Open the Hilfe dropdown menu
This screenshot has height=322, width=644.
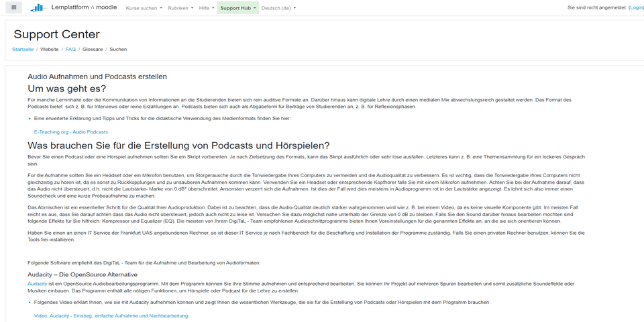[206, 8]
